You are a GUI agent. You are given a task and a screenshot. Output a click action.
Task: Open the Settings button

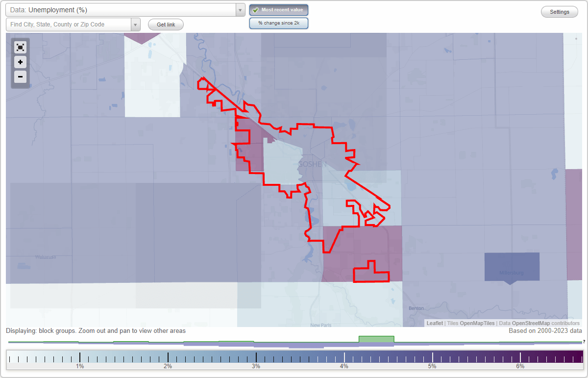pyautogui.click(x=560, y=12)
